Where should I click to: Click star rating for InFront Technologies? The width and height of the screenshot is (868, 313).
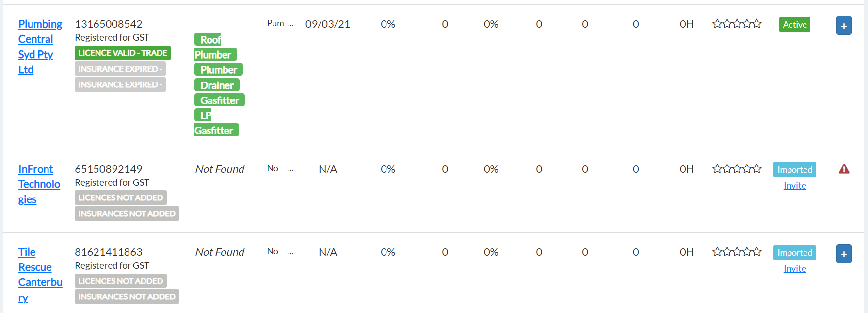coord(737,169)
